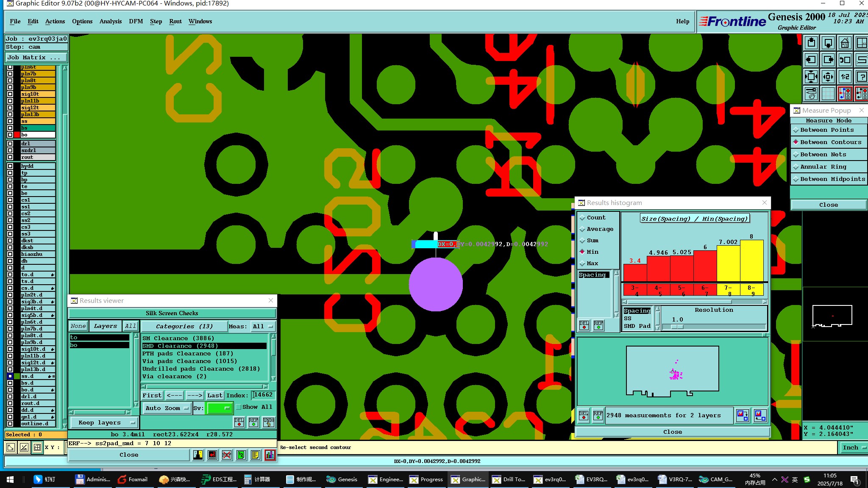Click the pan-to-fit arrows icon
This screenshot has width=868, height=488.
811,77
